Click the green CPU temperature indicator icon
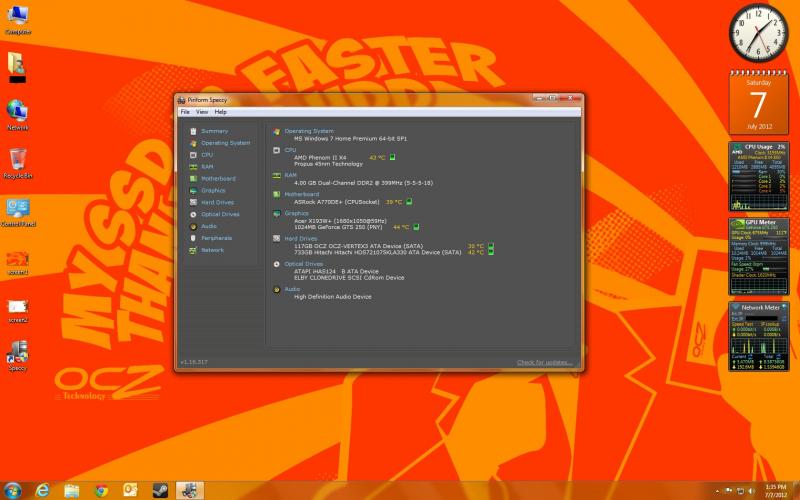The width and height of the screenshot is (800, 500). click(x=392, y=157)
